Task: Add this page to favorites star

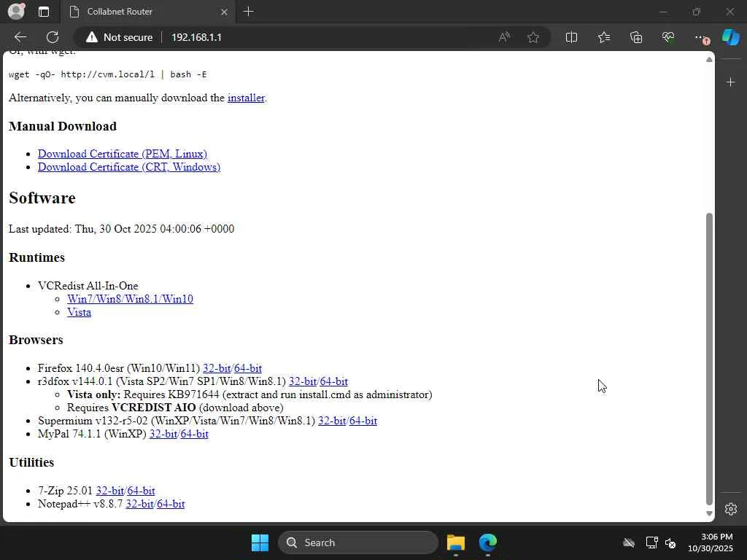Action: point(533,37)
